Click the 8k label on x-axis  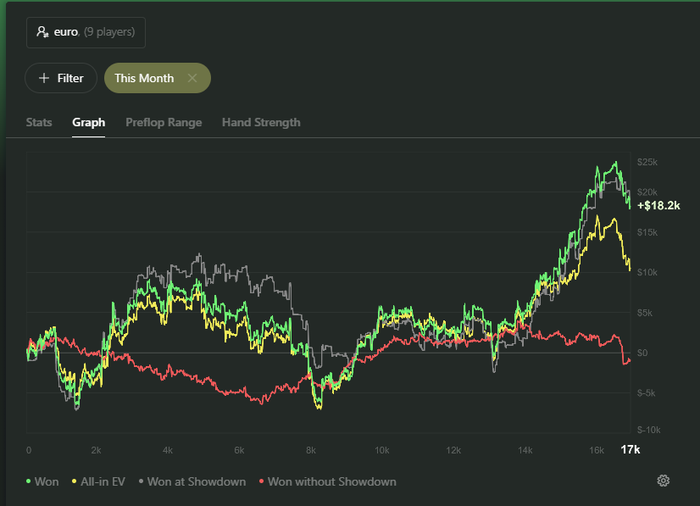[311, 450]
